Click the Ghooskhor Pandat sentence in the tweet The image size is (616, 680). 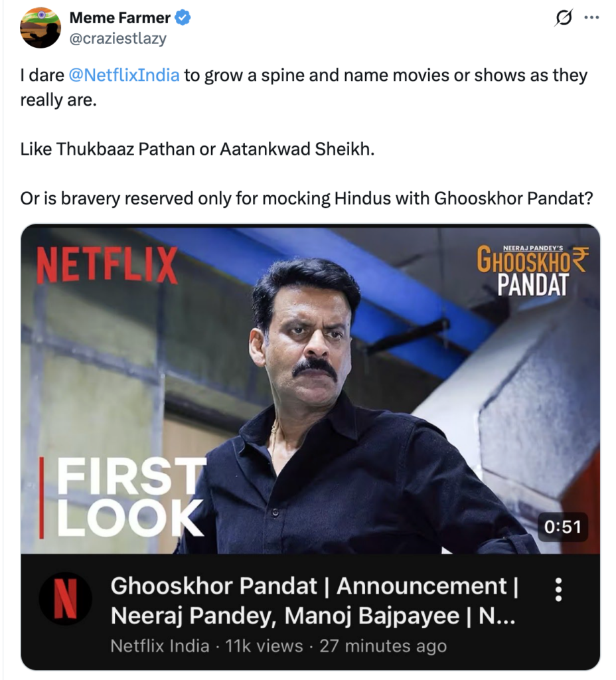click(x=307, y=199)
